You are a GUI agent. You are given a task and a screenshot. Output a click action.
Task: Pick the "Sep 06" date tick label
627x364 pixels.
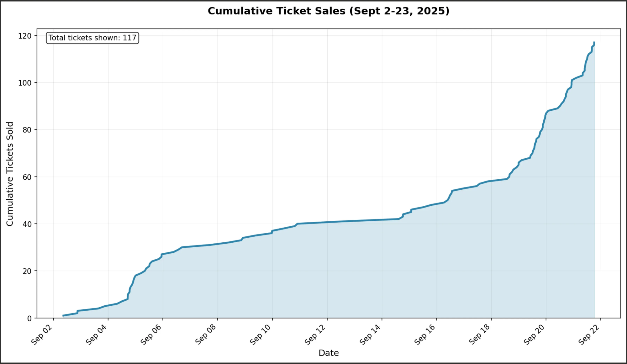click(x=151, y=334)
